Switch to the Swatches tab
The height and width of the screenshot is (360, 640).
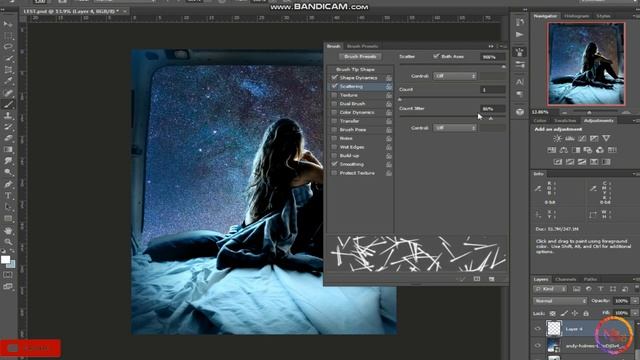(565, 121)
